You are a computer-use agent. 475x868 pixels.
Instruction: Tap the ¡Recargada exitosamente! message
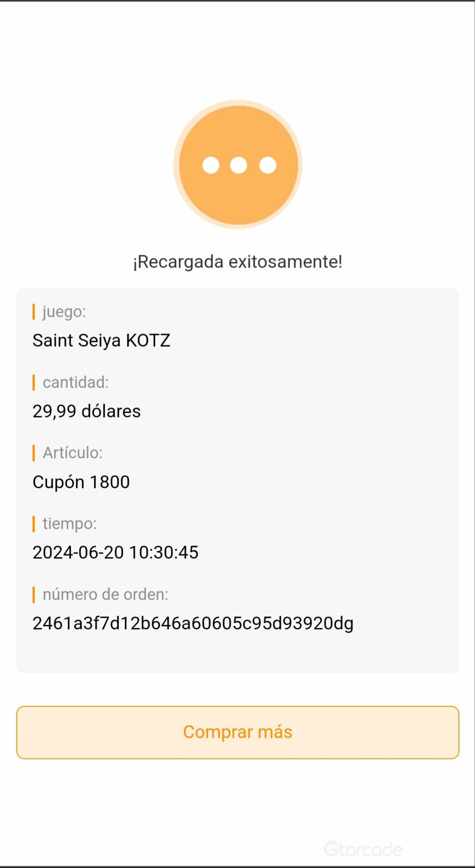(237, 261)
